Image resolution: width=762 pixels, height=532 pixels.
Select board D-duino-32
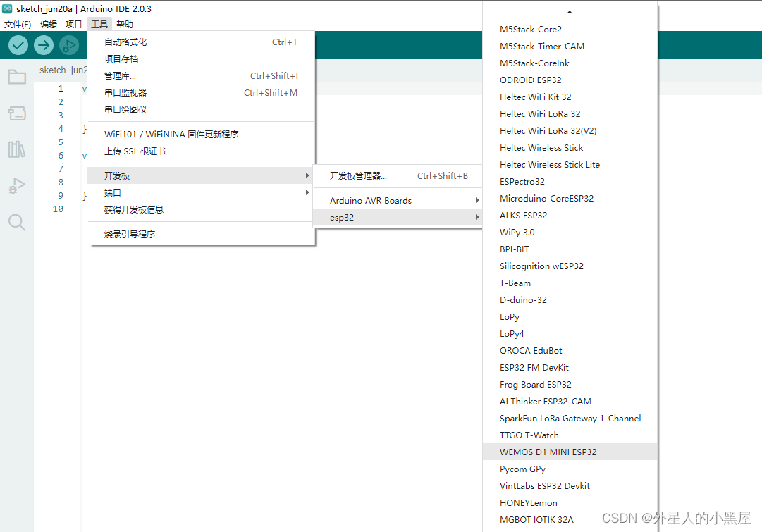(570, 299)
